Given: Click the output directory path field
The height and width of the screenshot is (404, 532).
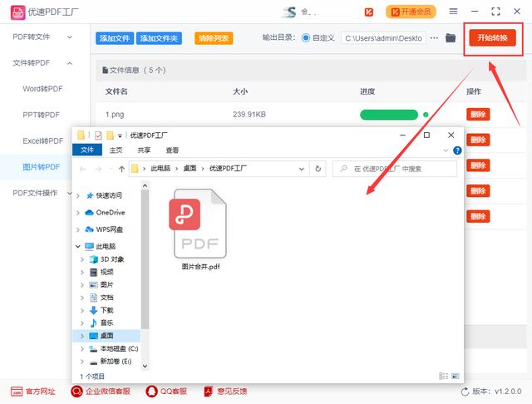Looking at the screenshot, I should coord(383,38).
